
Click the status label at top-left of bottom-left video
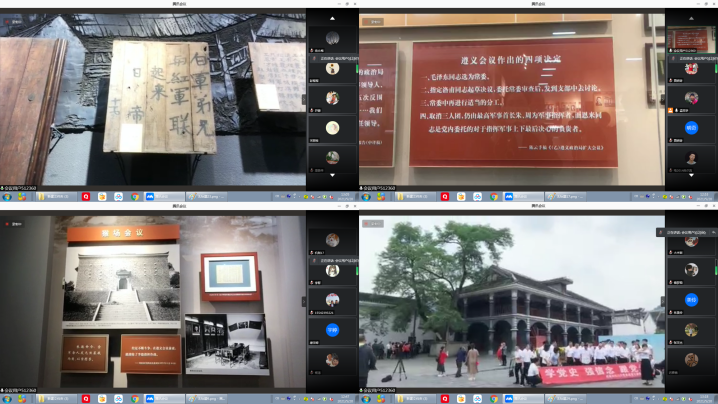[16, 225]
